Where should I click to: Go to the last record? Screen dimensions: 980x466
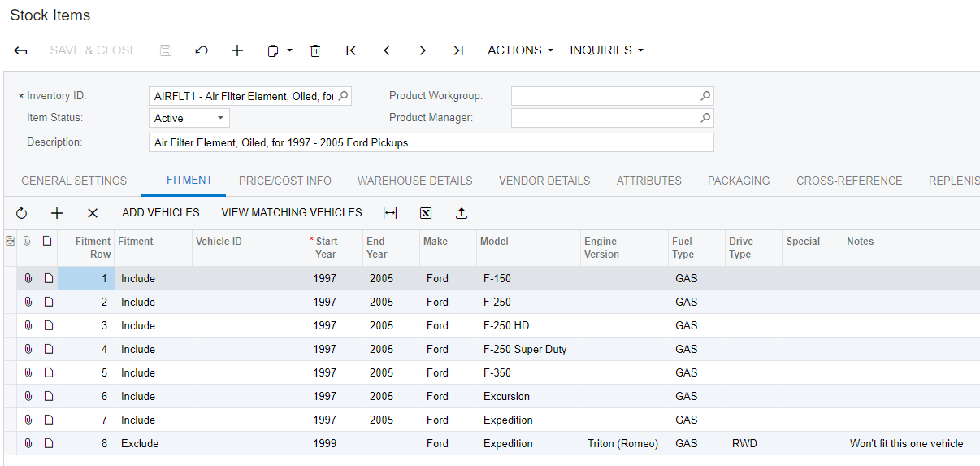pyautogui.click(x=458, y=50)
